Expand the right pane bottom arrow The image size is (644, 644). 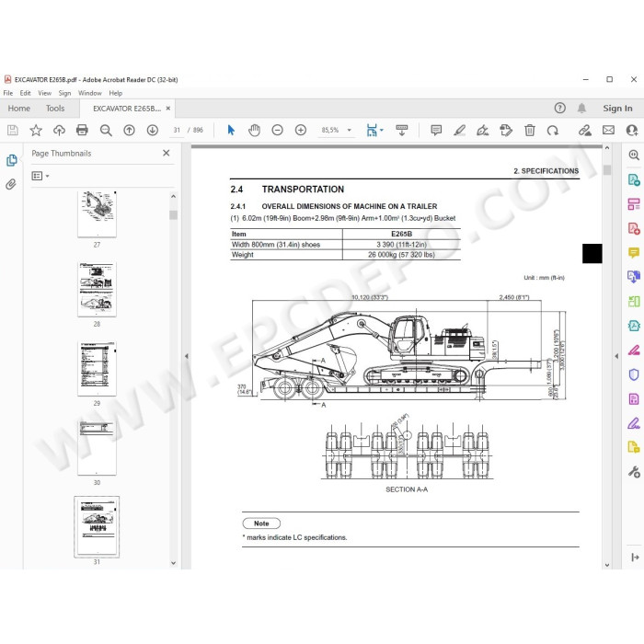coord(635,557)
